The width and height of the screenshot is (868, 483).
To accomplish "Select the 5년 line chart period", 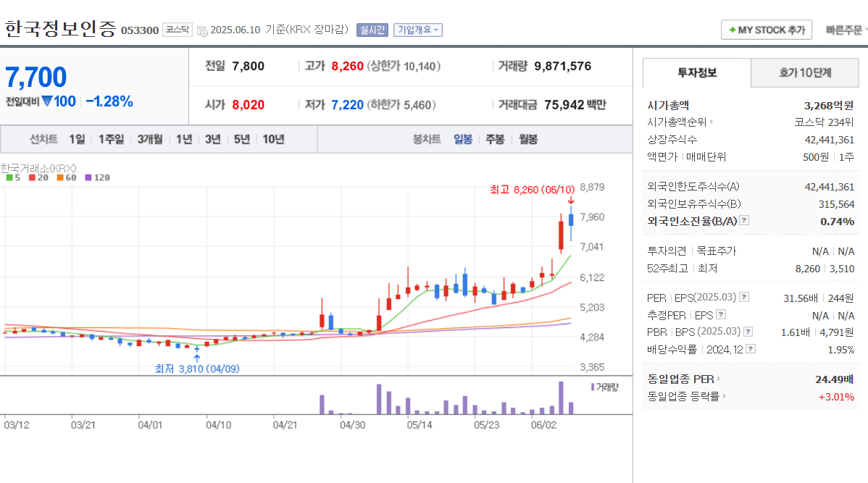I will point(242,140).
